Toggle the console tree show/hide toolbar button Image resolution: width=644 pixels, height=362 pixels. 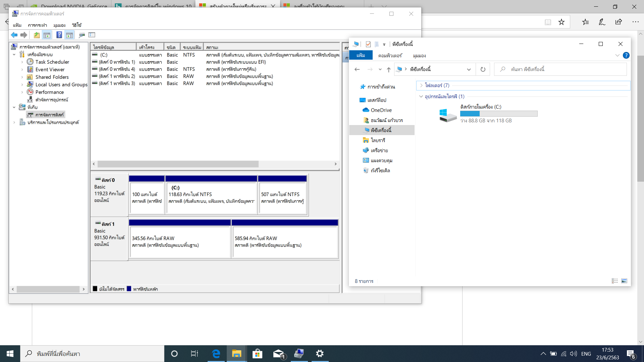pyautogui.click(x=47, y=35)
